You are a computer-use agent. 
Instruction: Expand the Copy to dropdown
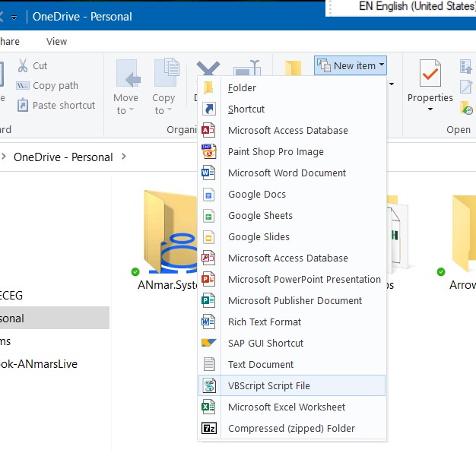point(163,104)
